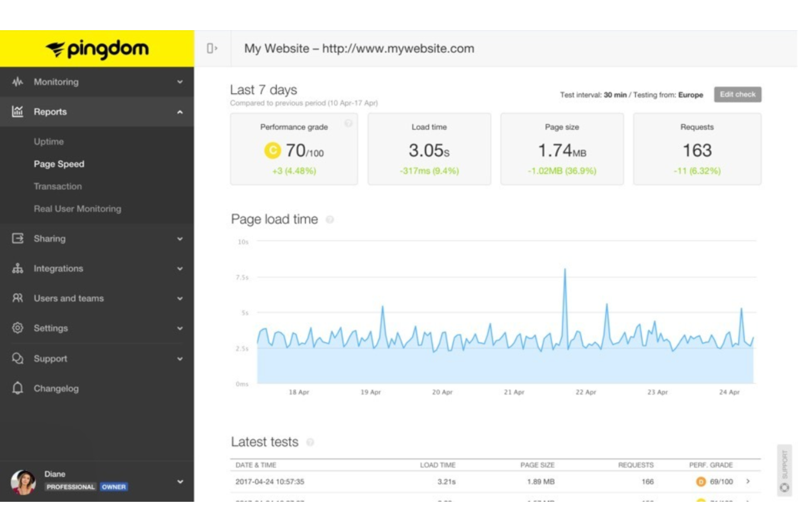Click the Integrations icon
This screenshot has height=532, width=798.
pos(18,268)
